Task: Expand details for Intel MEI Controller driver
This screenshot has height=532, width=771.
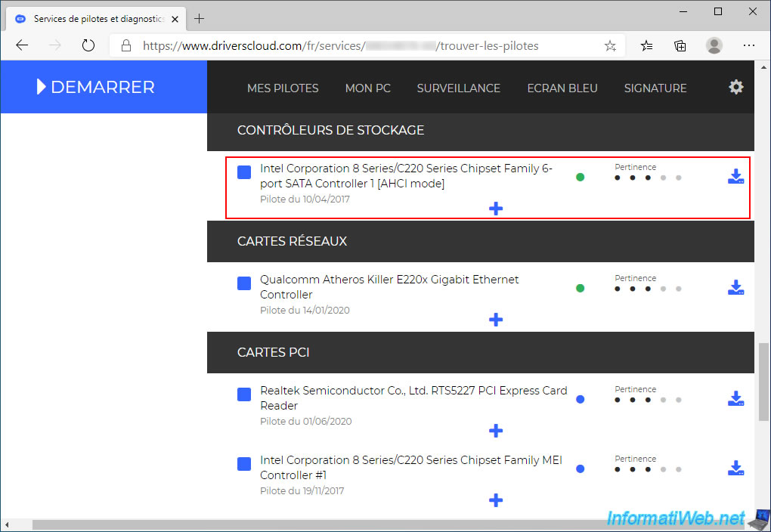Action: 496,500
